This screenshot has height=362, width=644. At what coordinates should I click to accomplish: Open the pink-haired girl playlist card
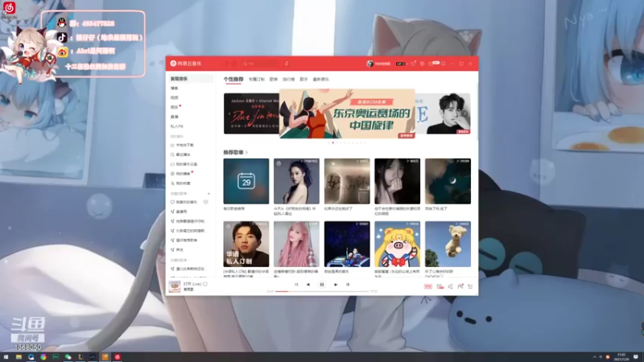click(x=296, y=244)
